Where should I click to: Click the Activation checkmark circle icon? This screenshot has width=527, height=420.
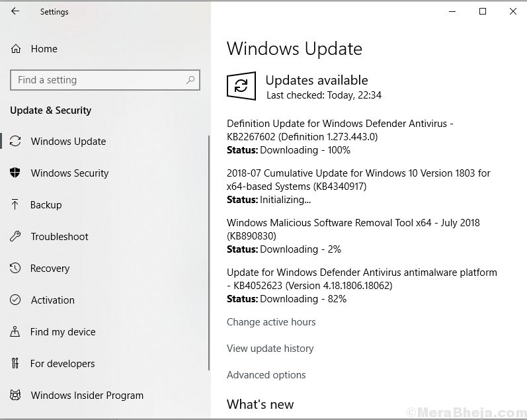pos(15,300)
